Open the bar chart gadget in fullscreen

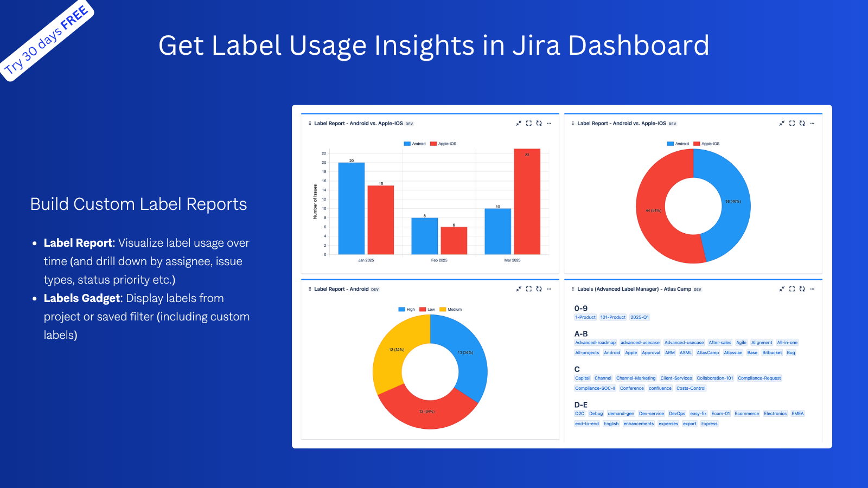[x=529, y=123]
